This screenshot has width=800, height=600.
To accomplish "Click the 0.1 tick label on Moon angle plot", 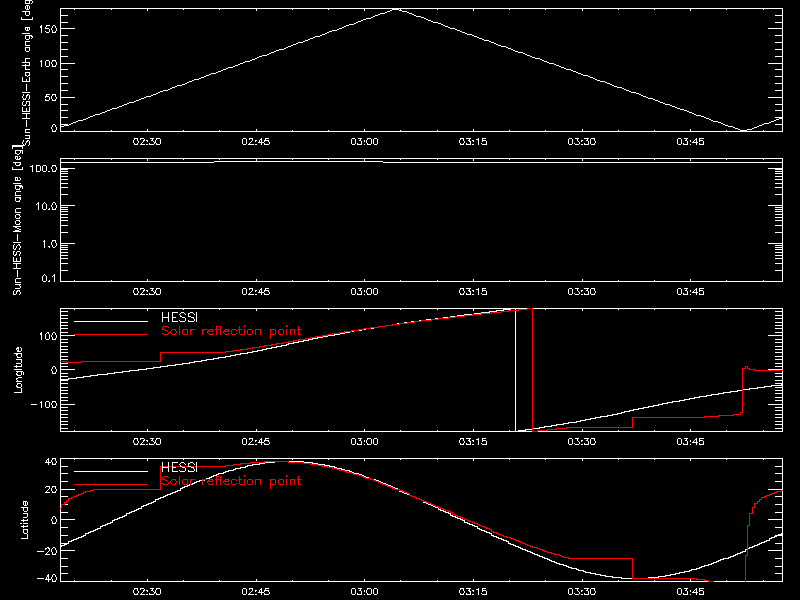I will coord(49,278).
